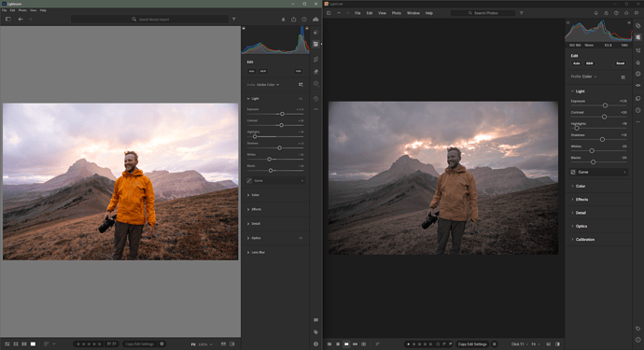The image size is (644, 350).
Task: Collapse the Light section in Lightroom
Action: 248,99
